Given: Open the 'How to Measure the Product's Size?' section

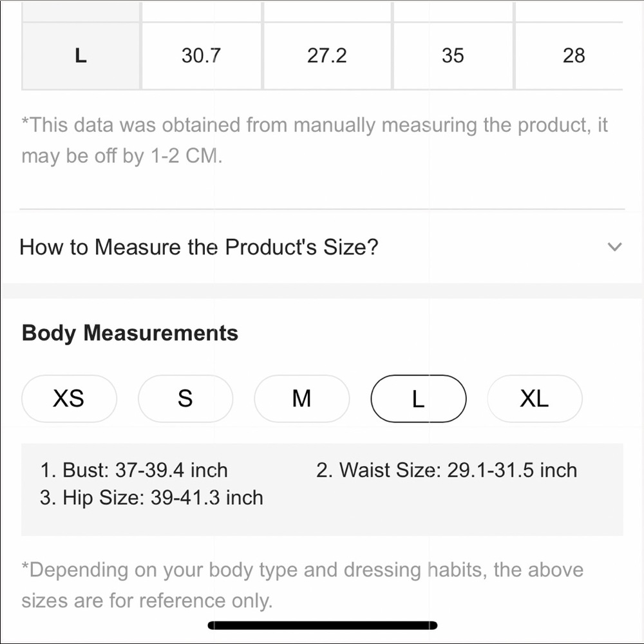Looking at the screenshot, I should [x=322, y=247].
